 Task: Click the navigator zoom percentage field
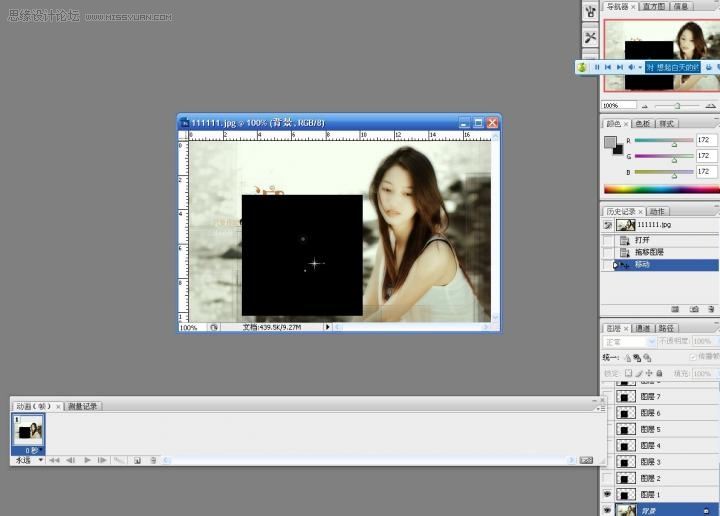pyautogui.click(x=619, y=106)
